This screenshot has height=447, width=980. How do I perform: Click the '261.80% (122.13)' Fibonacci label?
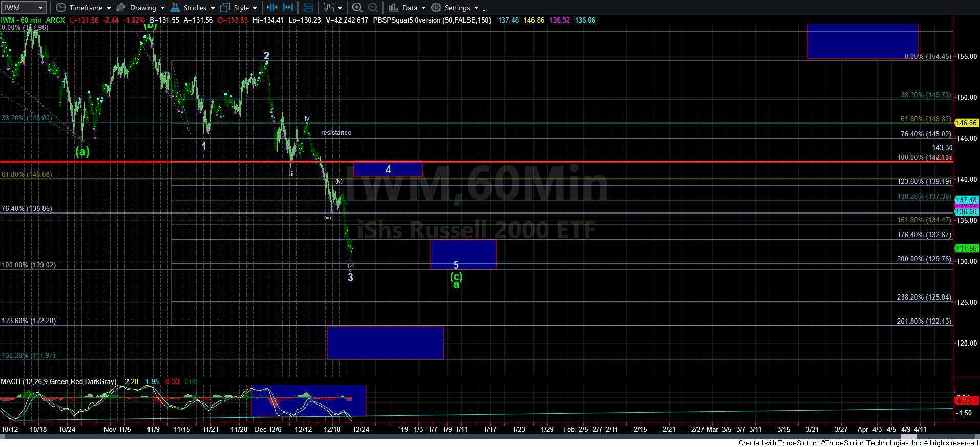pyautogui.click(x=924, y=321)
